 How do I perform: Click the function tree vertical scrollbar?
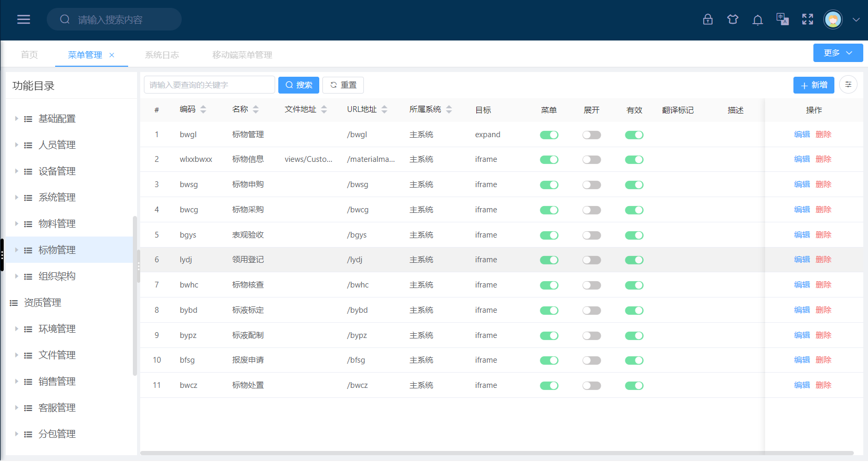135,296
